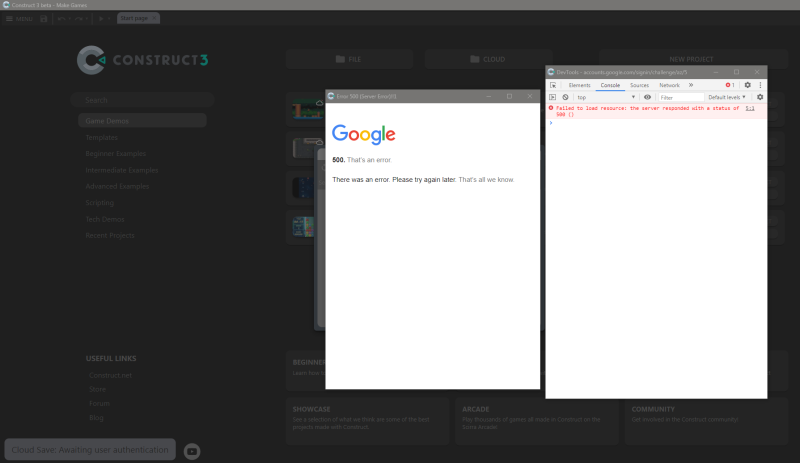800x463 pixels.
Task: Click the Redo arrow icon
Action: pos(79,18)
